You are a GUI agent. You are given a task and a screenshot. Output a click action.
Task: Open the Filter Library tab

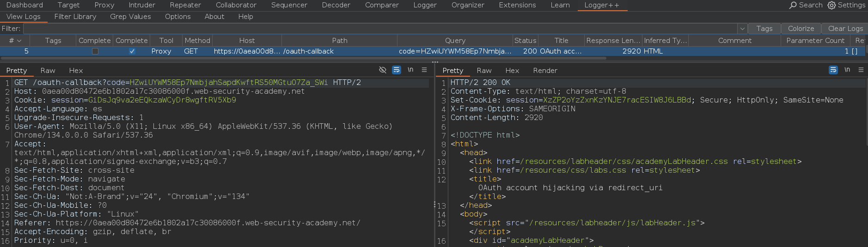[75, 17]
